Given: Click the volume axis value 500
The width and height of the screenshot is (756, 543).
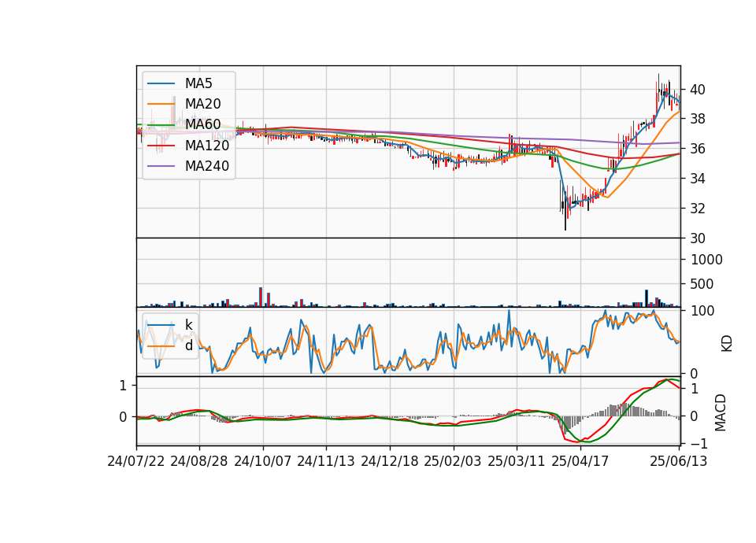Looking at the screenshot, I should click(x=702, y=284).
